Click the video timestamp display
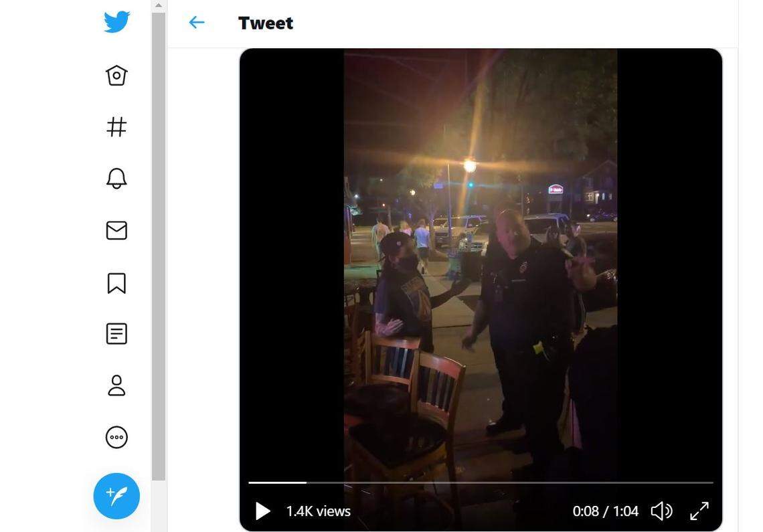The width and height of the screenshot is (763, 532). (x=604, y=510)
